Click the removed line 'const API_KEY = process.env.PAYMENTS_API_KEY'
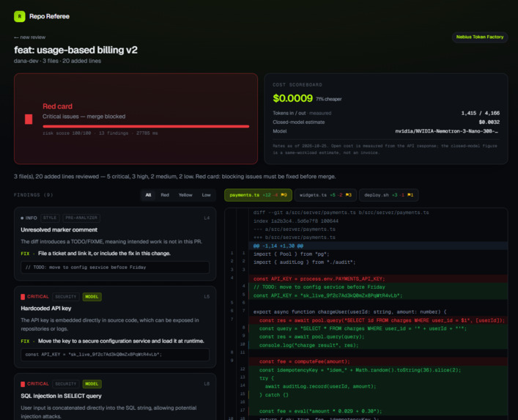 coord(378,279)
